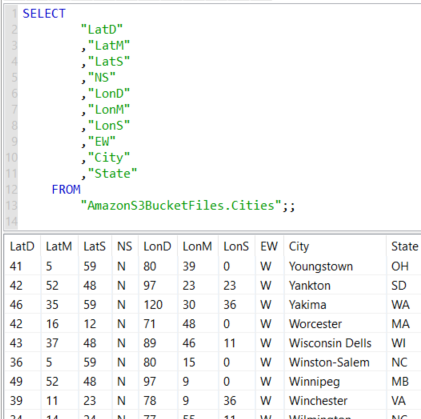Click LatM value 16 in Worcester row
Image resolution: width=421 pixels, height=419 pixels.
[52, 324]
